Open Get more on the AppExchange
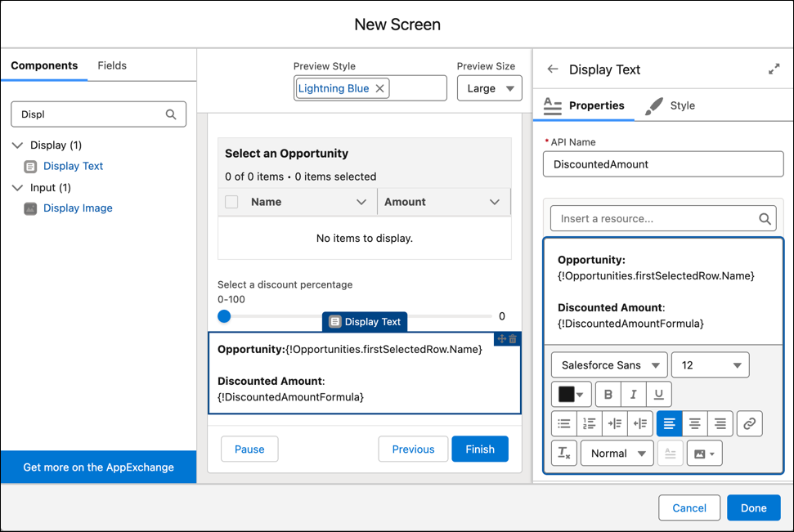The width and height of the screenshot is (794, 532). pos(99,467)
